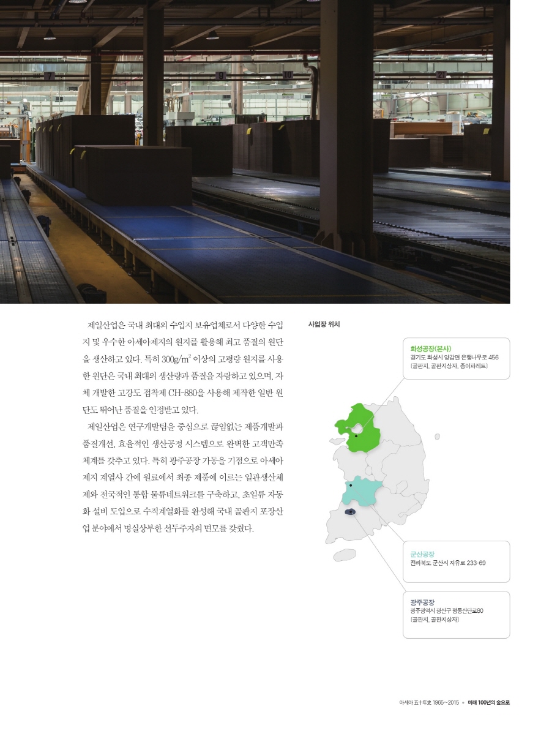Click the black dot inside the green region
The height and width of the screenshot is (747, 560).
tap(356, 436)
